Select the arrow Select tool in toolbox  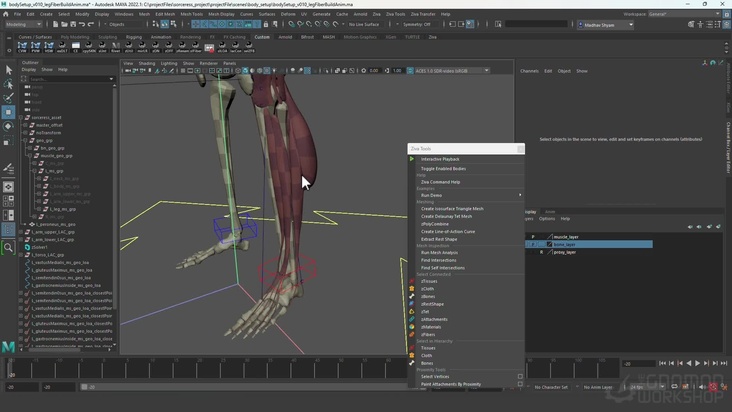click(x=8, y=70)
